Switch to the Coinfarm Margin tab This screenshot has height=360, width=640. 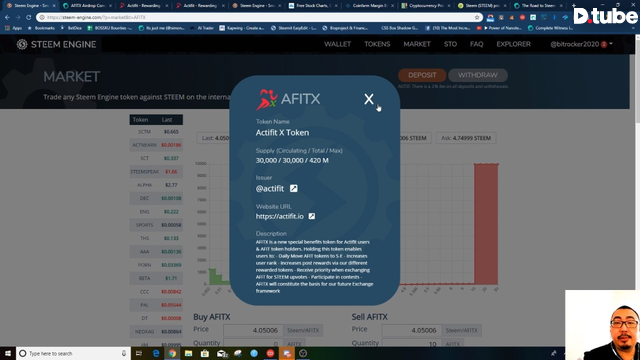click(369, 6)
